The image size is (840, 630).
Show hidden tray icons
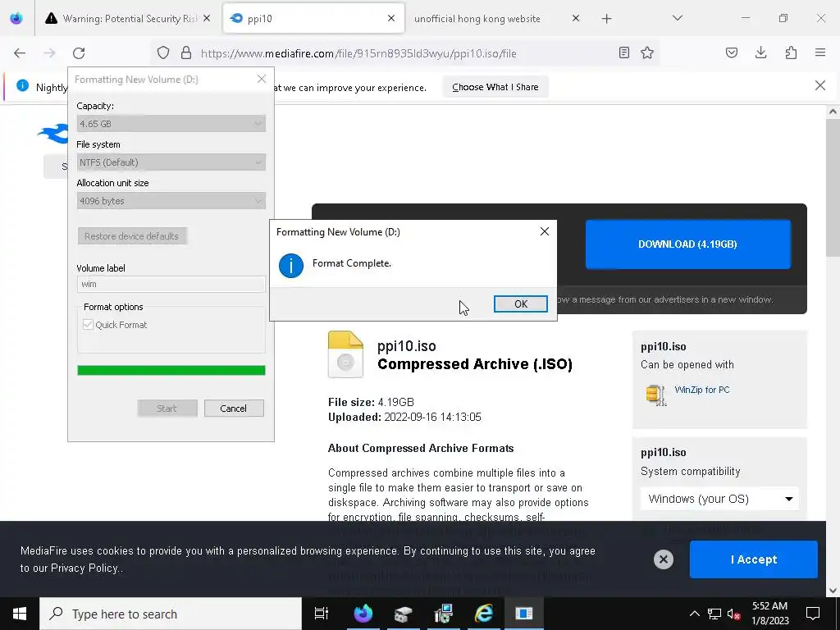pyautogui.click(x=694, y=614)
